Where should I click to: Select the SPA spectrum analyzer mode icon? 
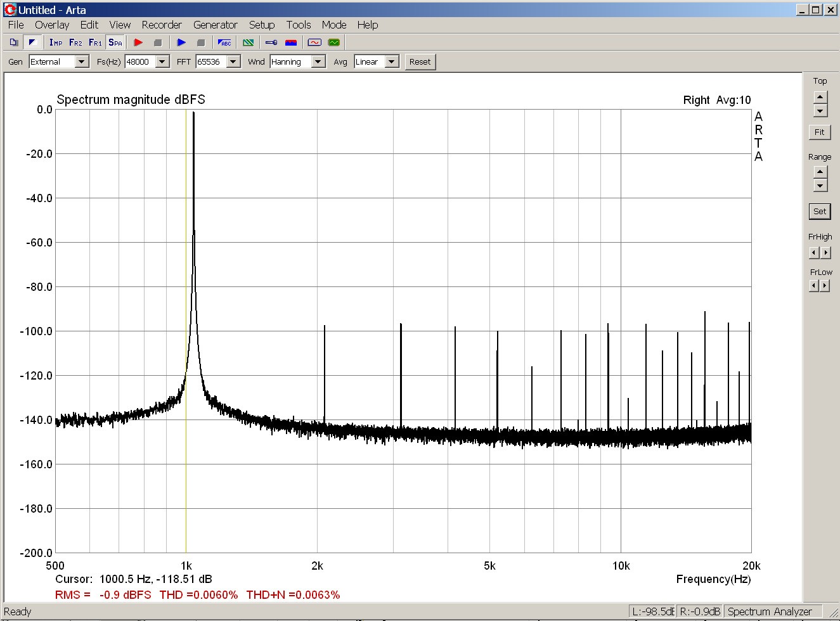[x=115, y=42]
